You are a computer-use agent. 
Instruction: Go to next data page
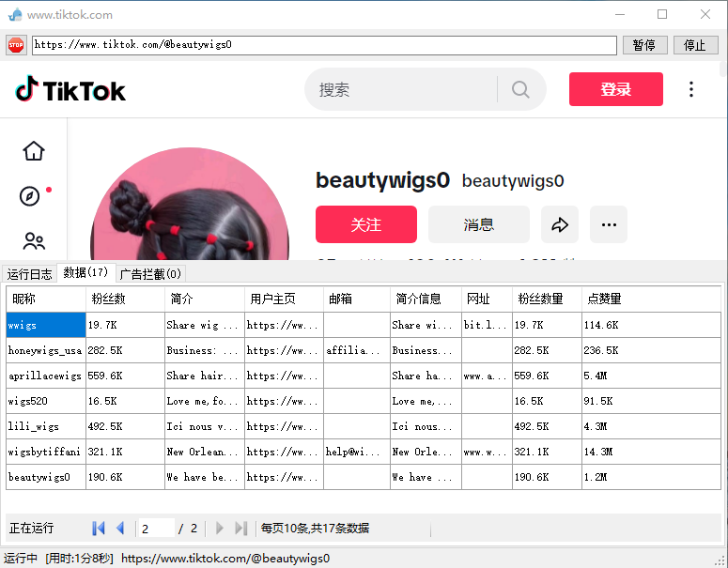(x=220, y=528)
